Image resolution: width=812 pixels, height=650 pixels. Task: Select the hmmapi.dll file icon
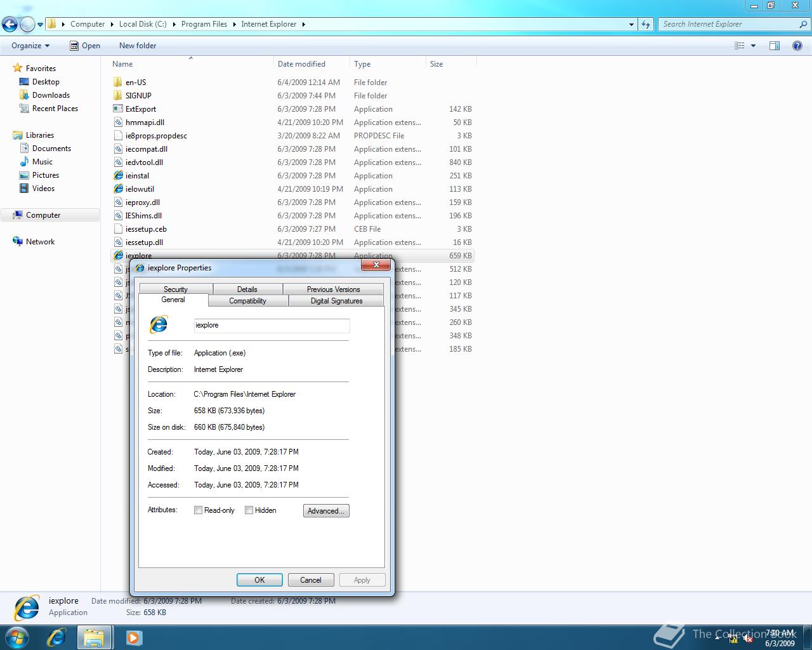point(118,123)
